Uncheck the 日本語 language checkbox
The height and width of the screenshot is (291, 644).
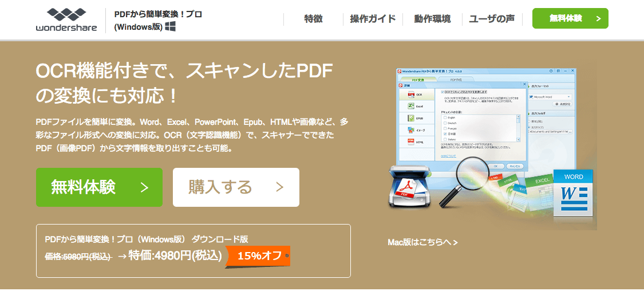click(x=445, y=134)
